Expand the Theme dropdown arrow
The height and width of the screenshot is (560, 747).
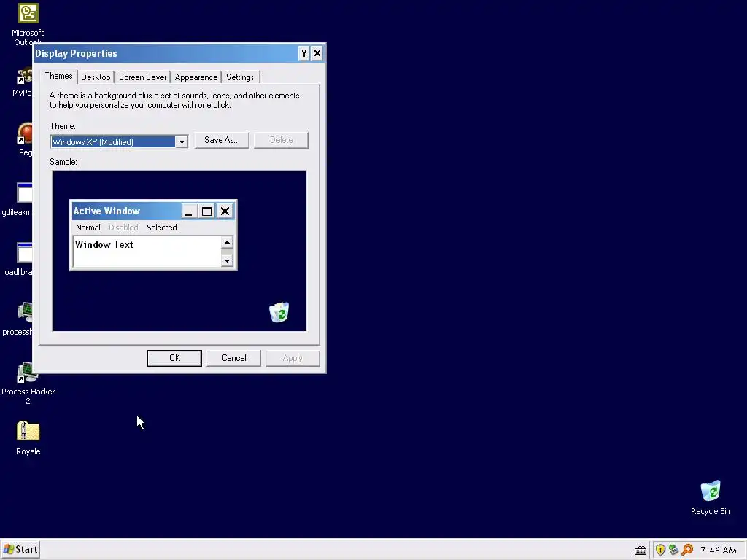(x=182, y=142)
